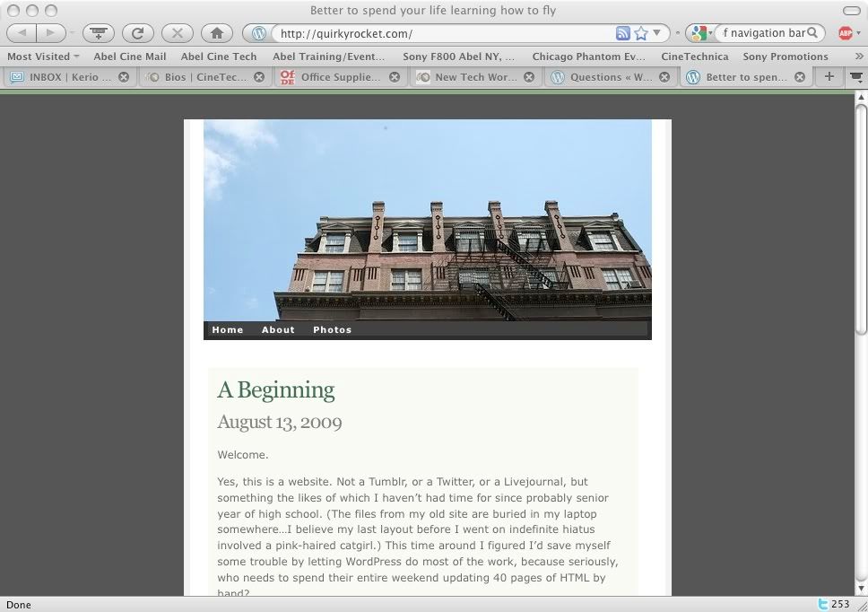Bookmark this page with the star icon
This screenshot has width=868, height=612.
coord(641,33)
